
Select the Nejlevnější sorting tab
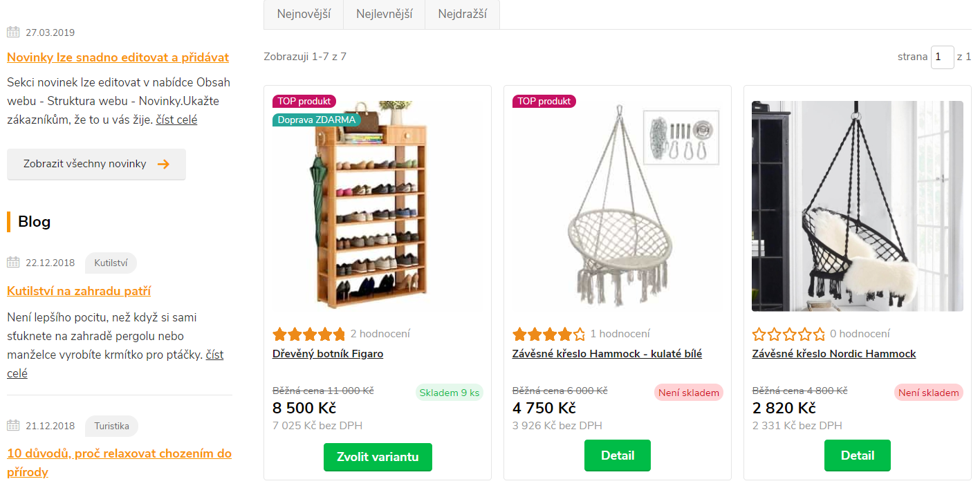(384, 14)
